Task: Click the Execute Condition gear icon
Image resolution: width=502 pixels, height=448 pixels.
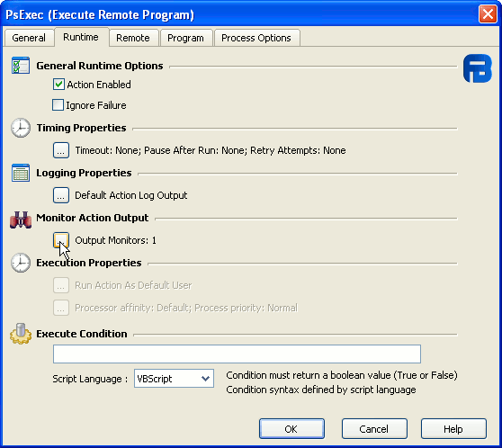Action: pos(21,334)
